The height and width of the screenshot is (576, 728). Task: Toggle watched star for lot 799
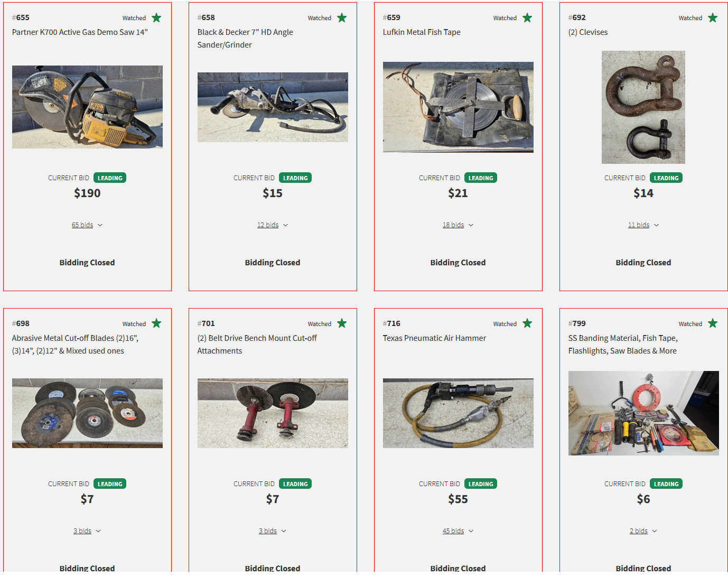tap(713, 323)
